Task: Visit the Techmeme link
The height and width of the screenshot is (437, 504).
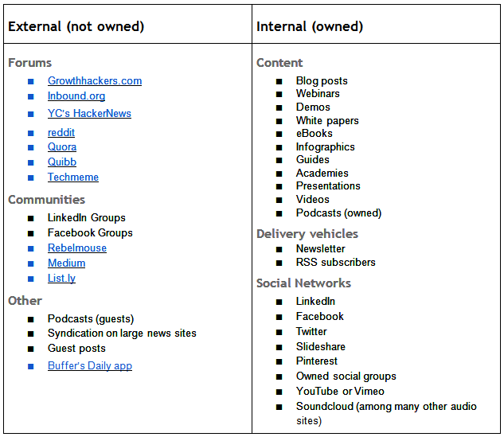Action: (x=73, y=177)
